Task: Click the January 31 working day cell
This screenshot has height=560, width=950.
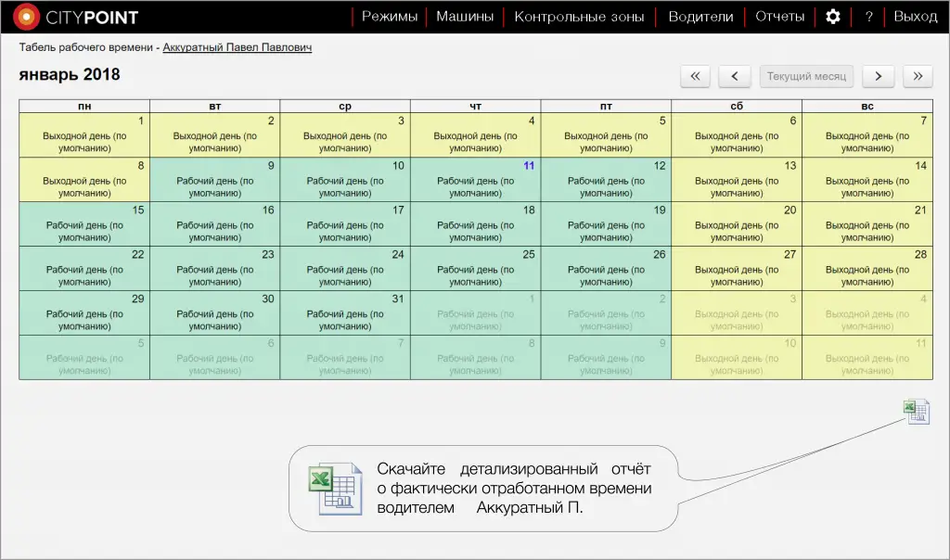Action: coord(345,313)
